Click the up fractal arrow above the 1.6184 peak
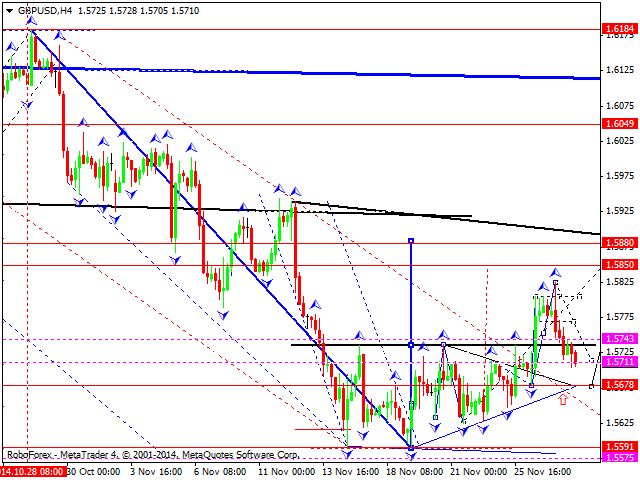640x480 pixels. (x=31, y=20)
